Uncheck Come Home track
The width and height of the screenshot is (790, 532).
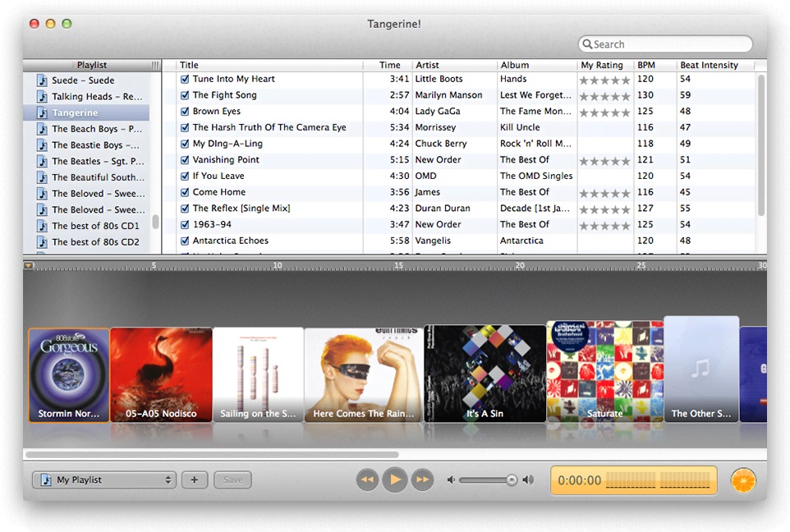[185, 192]
